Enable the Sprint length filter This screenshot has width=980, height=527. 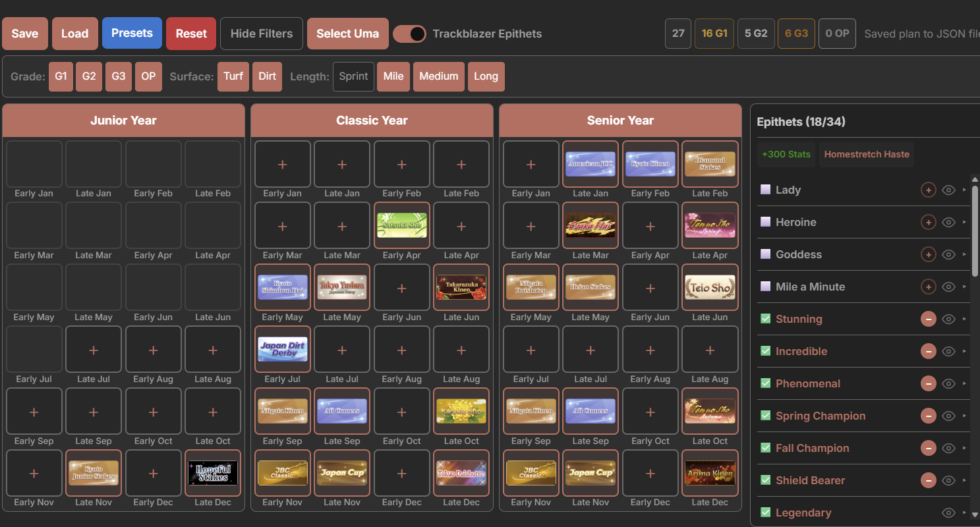point(353,76)
